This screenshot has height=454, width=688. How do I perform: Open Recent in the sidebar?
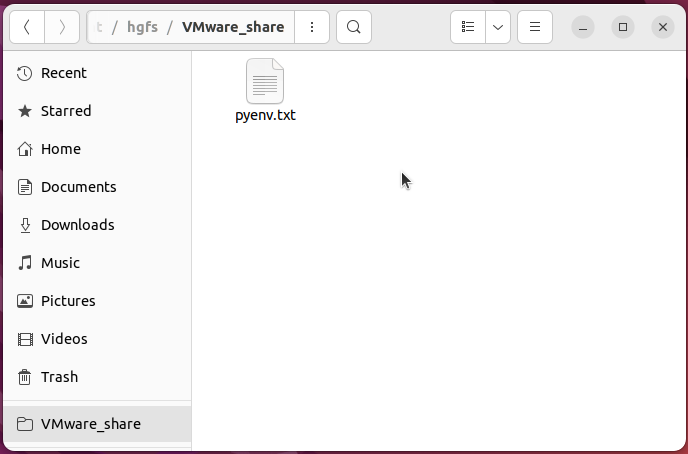pos(97,73)
